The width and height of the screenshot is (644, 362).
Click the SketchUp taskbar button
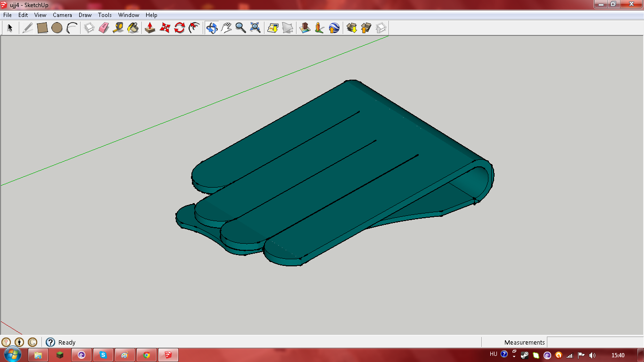(168, 355)
